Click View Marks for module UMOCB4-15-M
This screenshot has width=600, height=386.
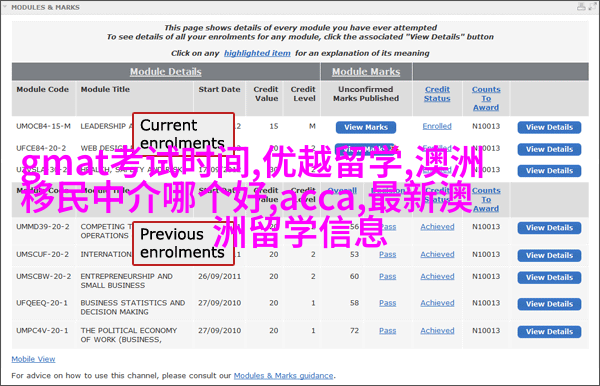366,127
